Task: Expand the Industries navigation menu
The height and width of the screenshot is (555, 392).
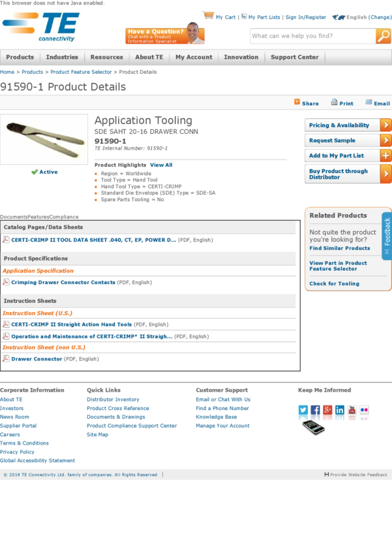Action: point(62,57)
